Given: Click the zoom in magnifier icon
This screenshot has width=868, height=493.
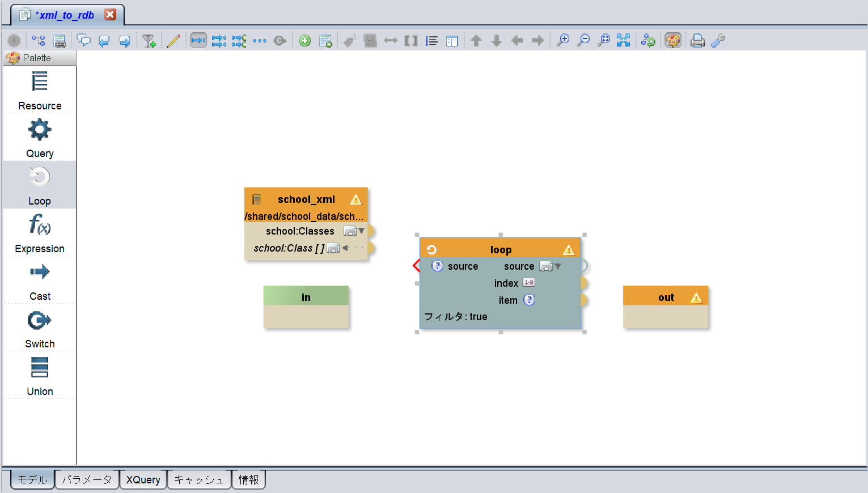Looking at the screenshot, I should pos(563,41).
